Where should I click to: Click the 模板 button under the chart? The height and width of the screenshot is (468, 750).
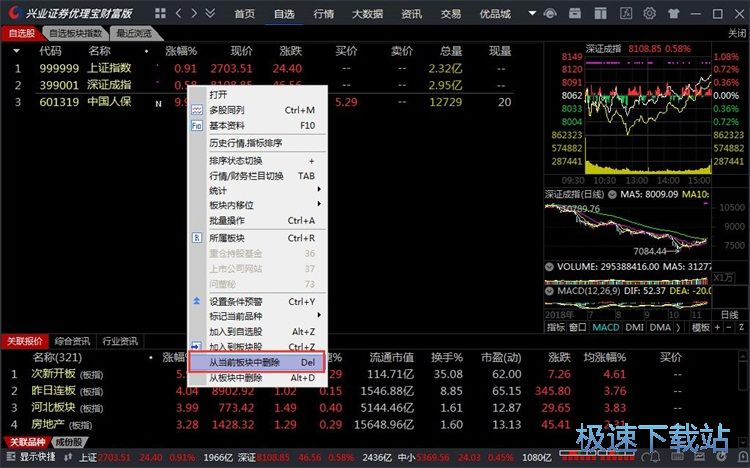[x=701, y=327]
